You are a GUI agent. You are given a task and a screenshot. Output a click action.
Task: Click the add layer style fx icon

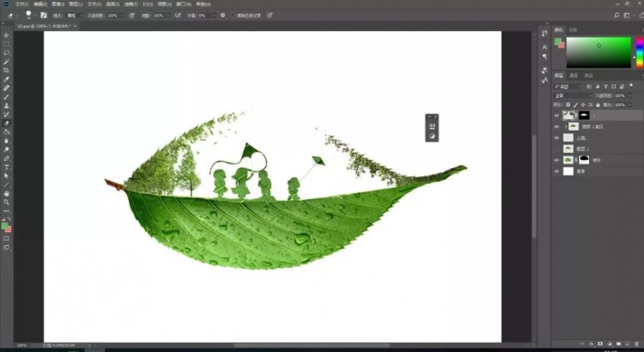click(x=591, y=344)
